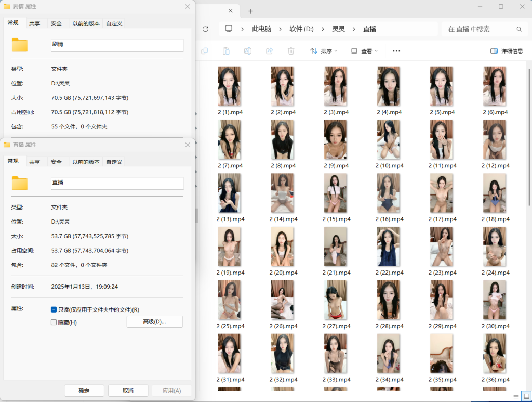This screenshot has height=402, width=532.
Task: Click size value 70.5 GB (75,721,697,143 字节)
Action: [x=90, y=98]
